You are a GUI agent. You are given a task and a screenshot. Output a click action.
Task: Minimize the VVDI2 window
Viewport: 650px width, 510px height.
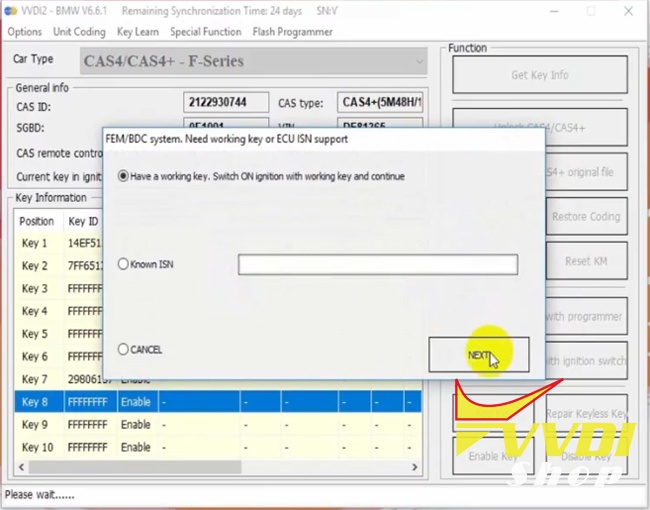(554, 11)
